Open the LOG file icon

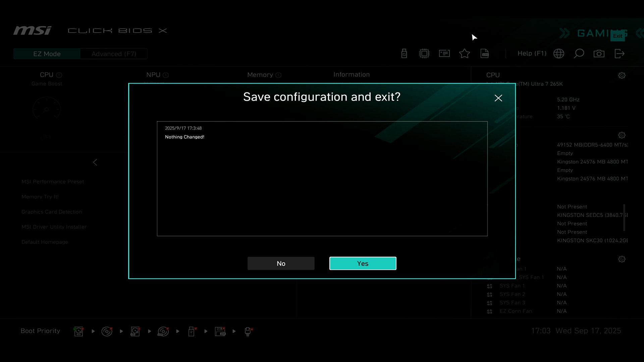click(x=485, y=54)
